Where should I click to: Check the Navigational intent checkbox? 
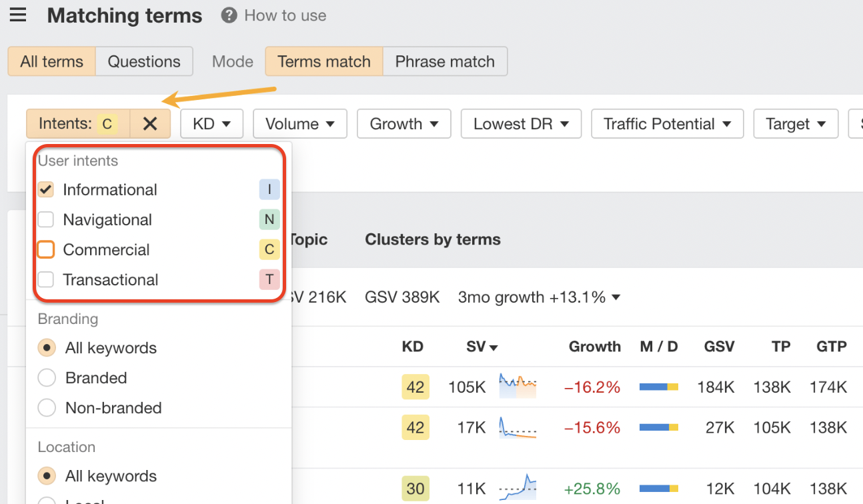click(x=45, y=219)
